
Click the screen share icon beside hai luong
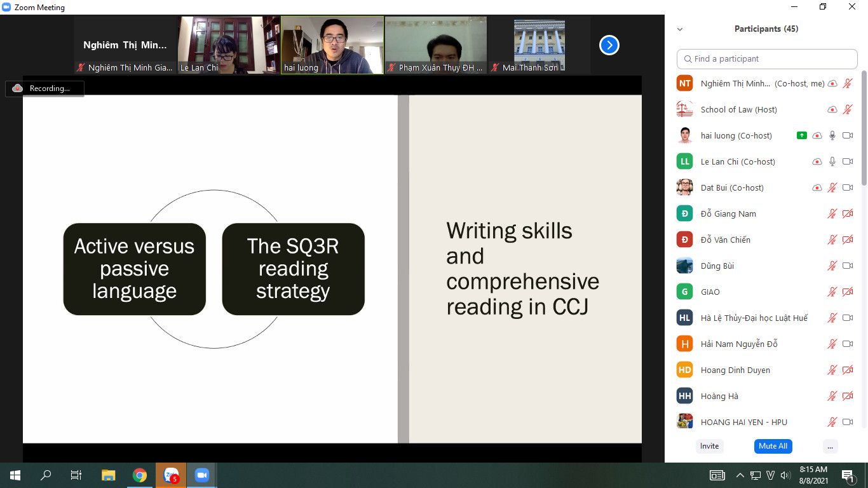click(x=802, y=135)
